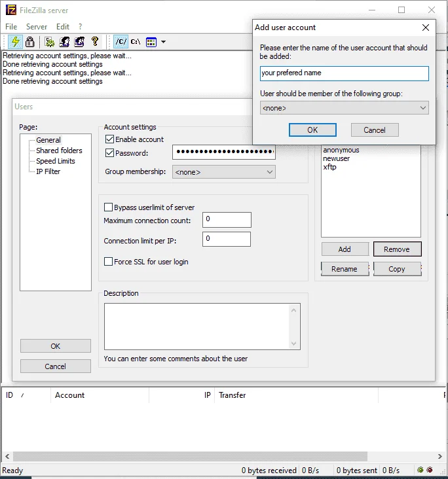Open the ? help menu

coord(80,27)
